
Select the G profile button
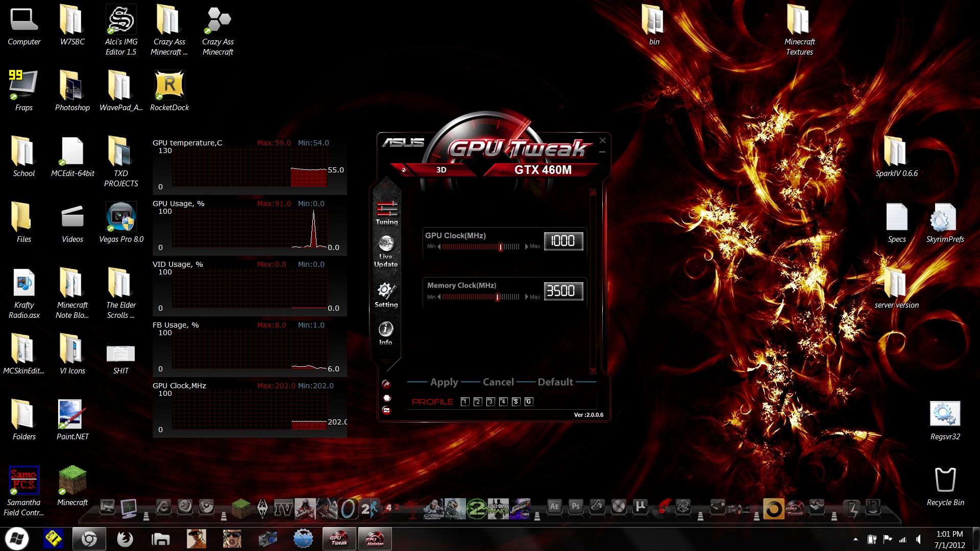[x=529, y=402]
